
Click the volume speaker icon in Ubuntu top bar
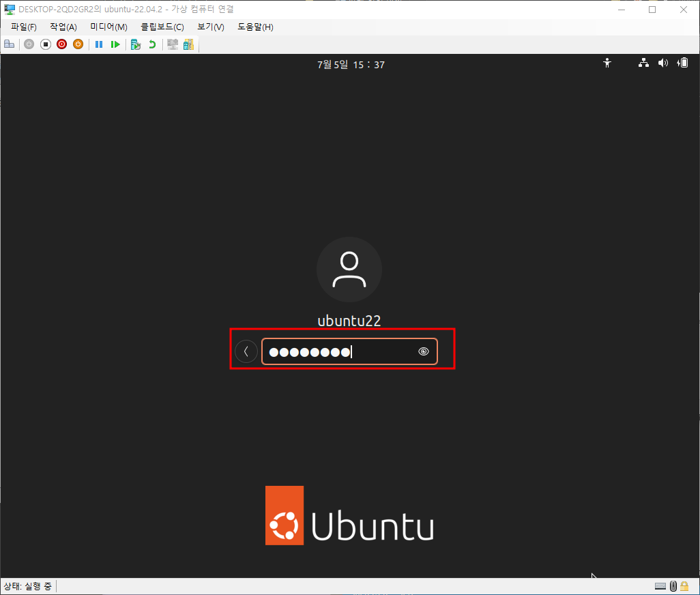click(x=663, y=63)
